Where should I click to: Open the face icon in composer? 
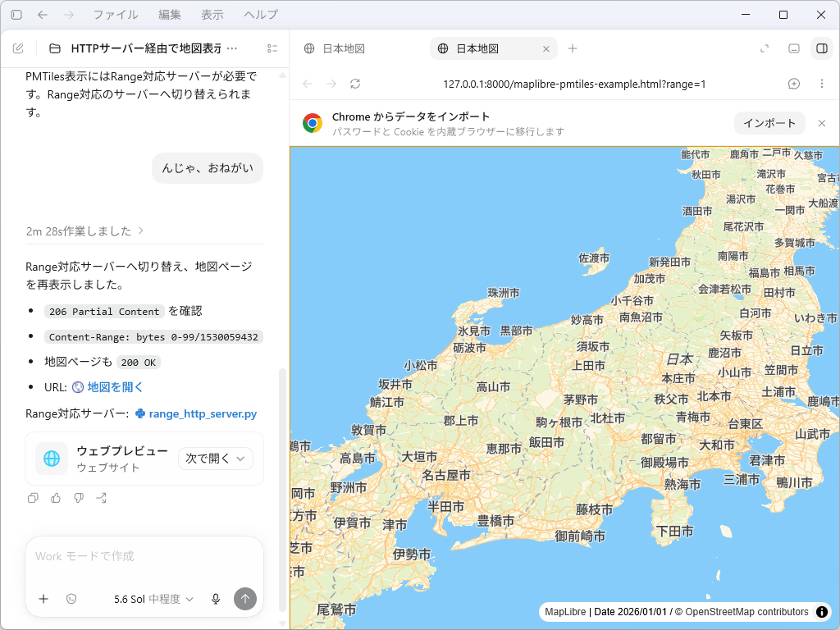point(71,599)
